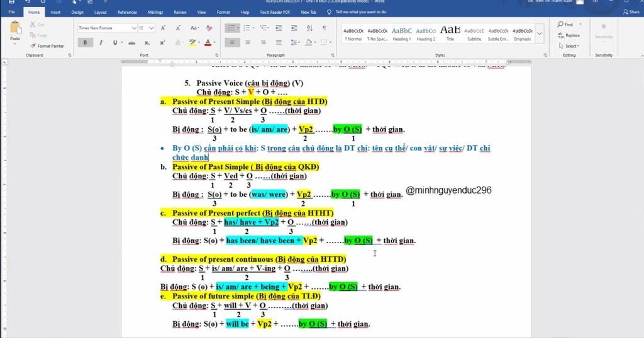Open the Line Spacing dropdown

point(294,42)
